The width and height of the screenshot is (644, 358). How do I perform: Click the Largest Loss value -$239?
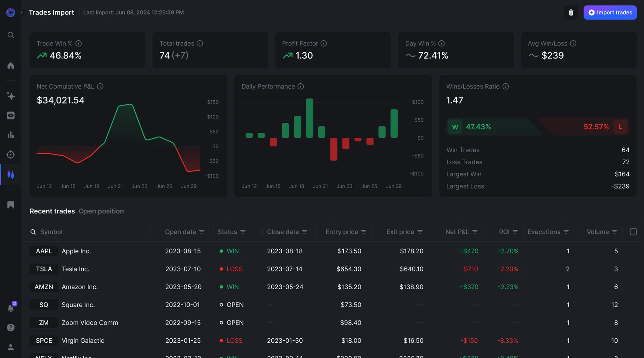click(x=620, y=186)
